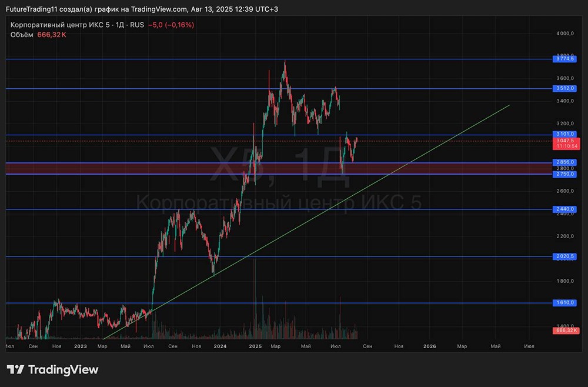588x387 pixels.
Task: Click the 2440,0 price level label
Action: point(564,209)
